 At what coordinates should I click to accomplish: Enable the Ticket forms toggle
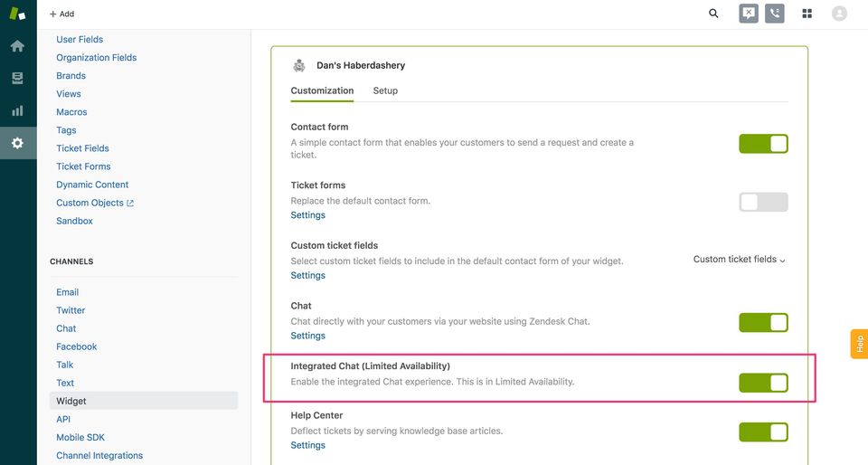click(763, 202)
